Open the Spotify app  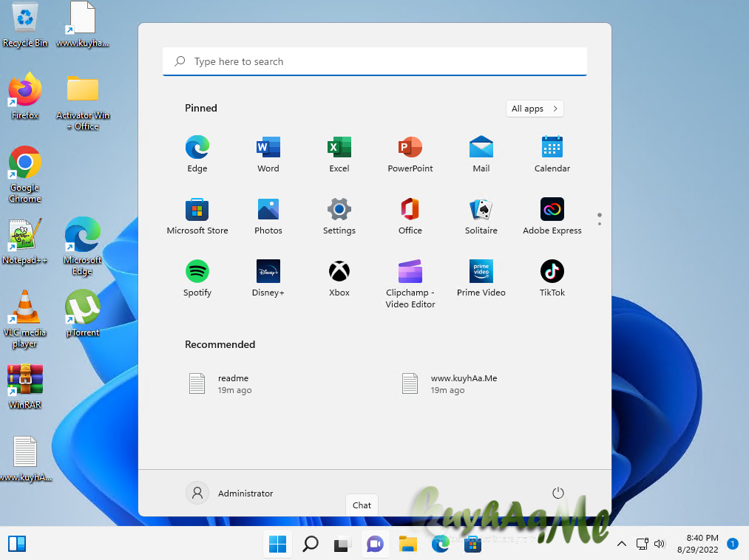[x=197, y=278]
